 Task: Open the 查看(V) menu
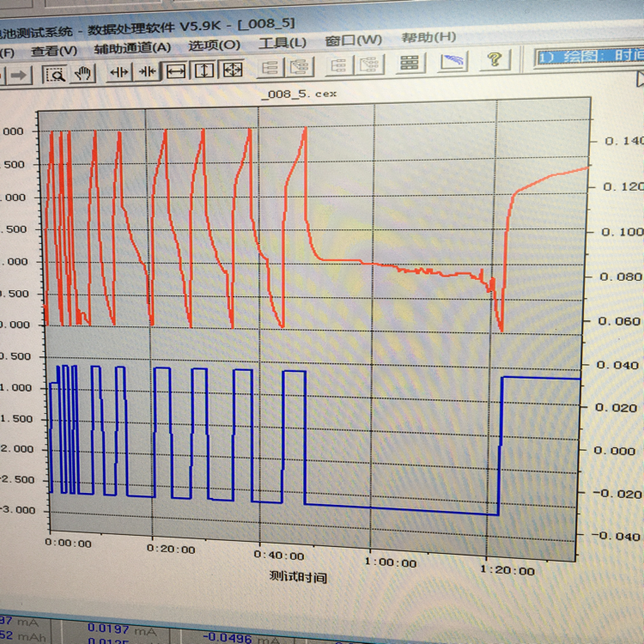click(54, 51)
